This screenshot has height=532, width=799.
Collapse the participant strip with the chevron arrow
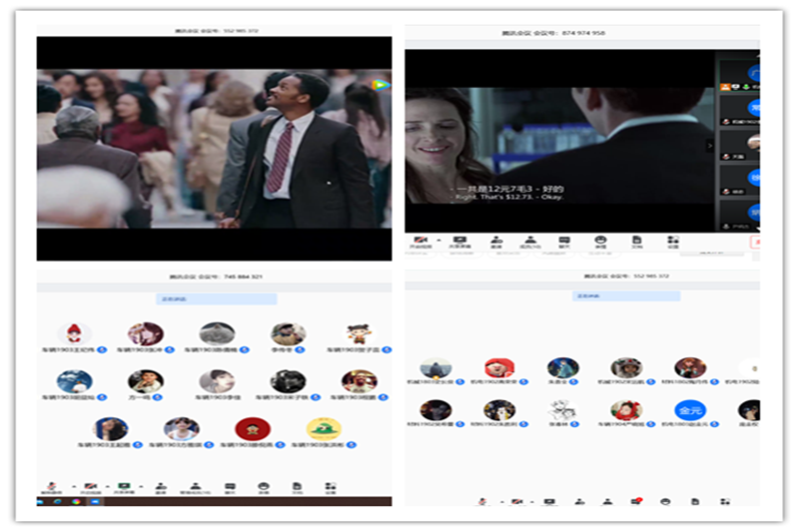[x=710, y=146]
